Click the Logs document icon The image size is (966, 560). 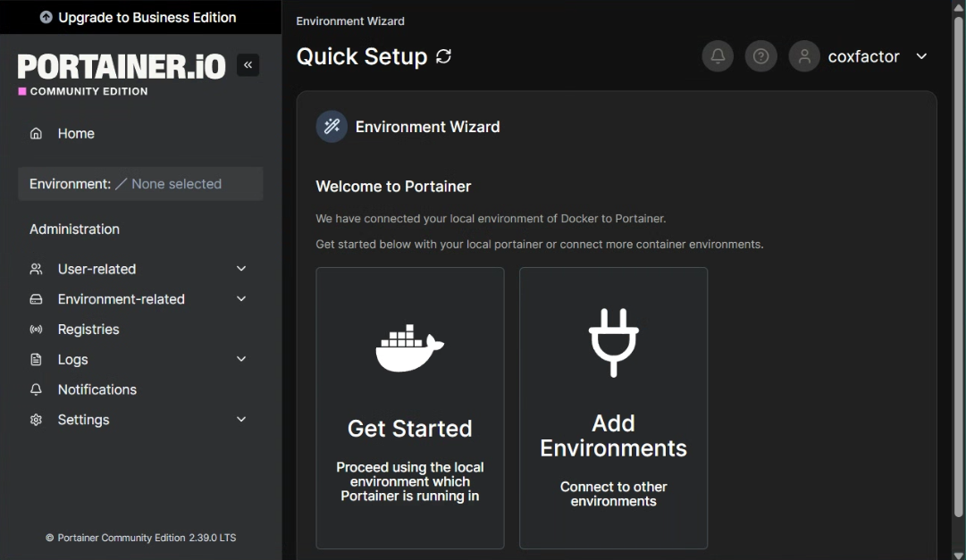coord(37,360)
